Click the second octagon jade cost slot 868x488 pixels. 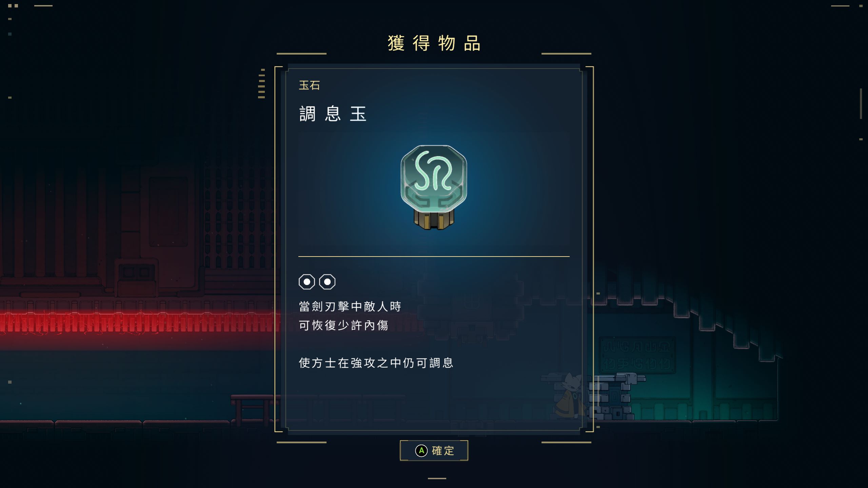(x=327, y=282)
